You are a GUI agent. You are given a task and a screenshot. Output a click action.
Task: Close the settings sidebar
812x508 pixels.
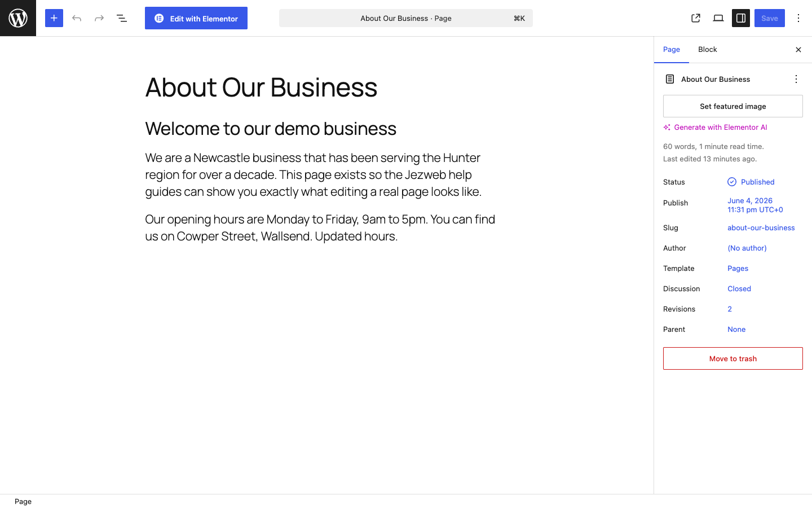click(x=798, y=50)
